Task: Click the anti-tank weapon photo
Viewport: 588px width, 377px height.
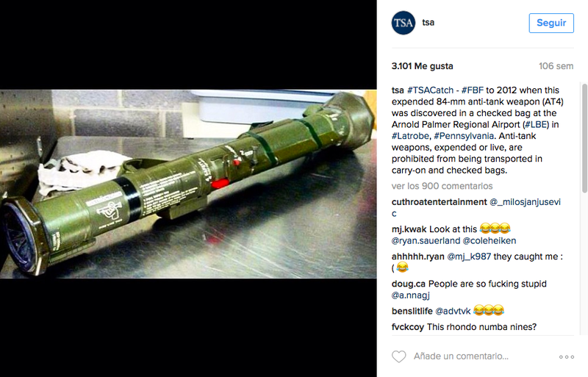Action: click(x=188, y=184)
